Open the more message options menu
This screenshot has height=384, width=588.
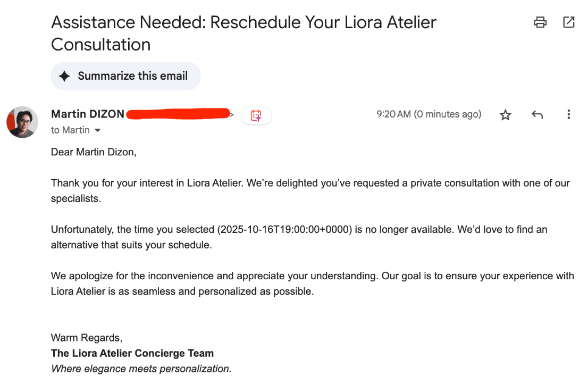pyautogui.click(x=569, y=114)
